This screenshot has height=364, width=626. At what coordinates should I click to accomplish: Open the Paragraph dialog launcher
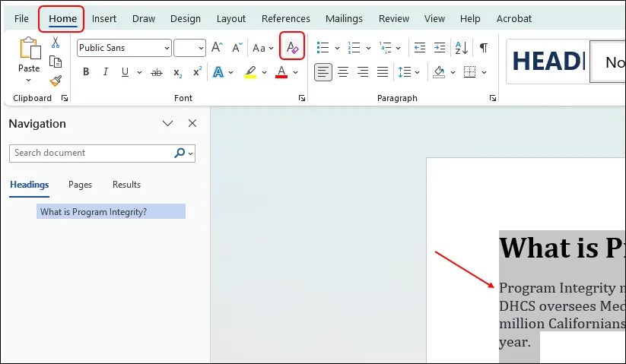tap(493, 98)
